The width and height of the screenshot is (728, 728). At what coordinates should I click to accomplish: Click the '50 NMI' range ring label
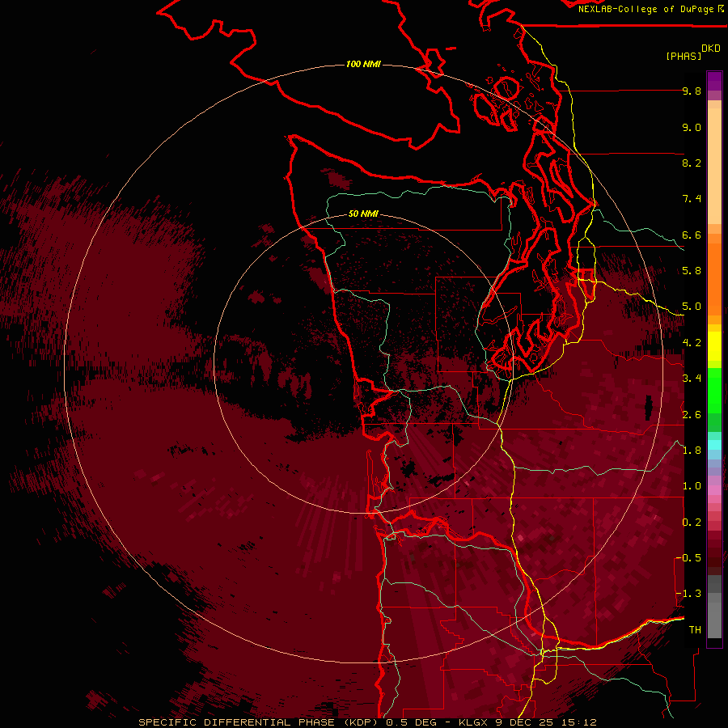point(363,214)
